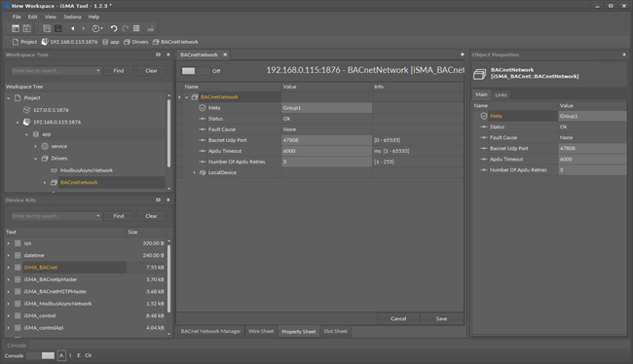Viewport: 633px width, 364px height.
Task: Click the Console 'Clr' clear button
Action: click(x=89, y=355)
